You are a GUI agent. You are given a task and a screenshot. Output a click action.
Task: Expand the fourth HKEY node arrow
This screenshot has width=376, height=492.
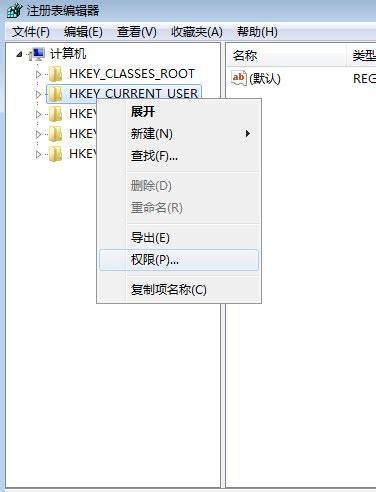click(38, 134)
